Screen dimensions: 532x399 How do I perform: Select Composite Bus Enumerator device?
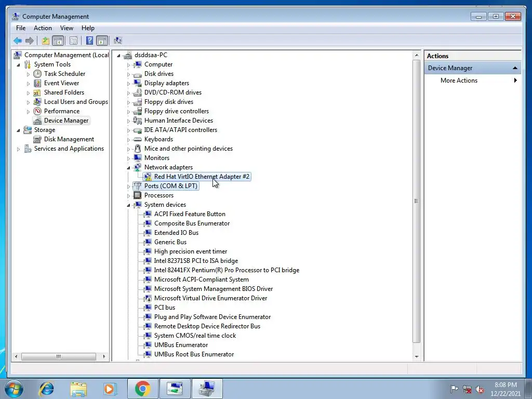(x=192, y=223)
